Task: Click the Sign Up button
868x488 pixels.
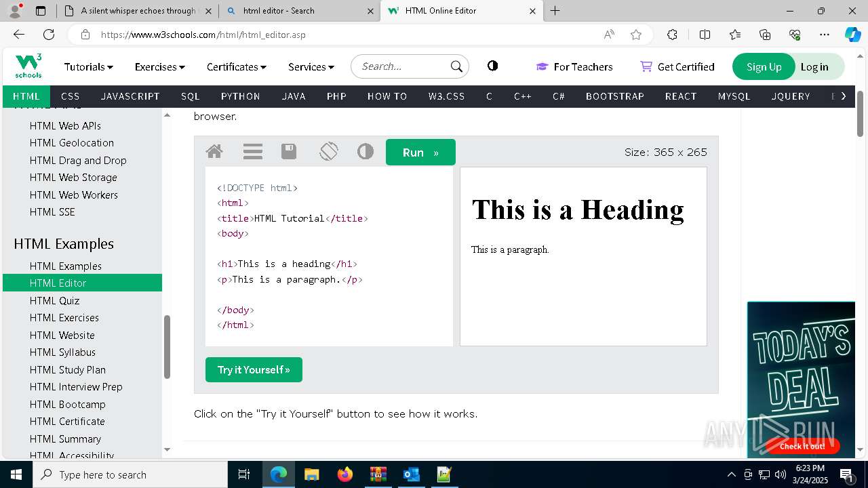Action: (764, 66)
